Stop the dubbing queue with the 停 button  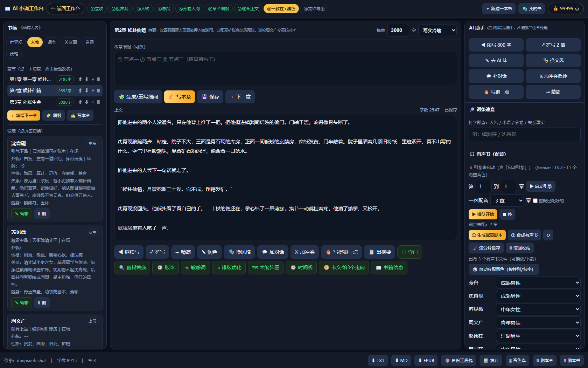pyautogui.click(x=507, y=214)
